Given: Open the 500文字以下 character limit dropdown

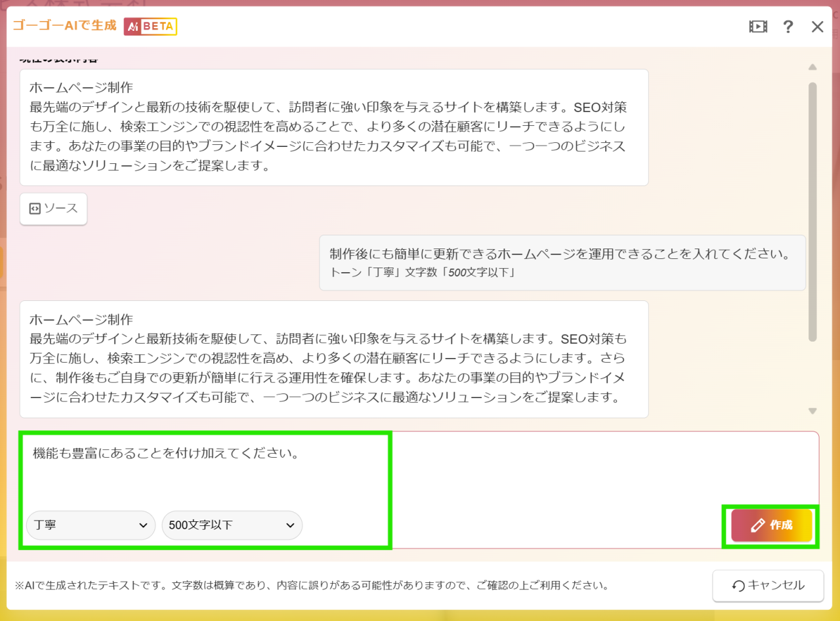Looking at the screenshot, I should point(232,525).
